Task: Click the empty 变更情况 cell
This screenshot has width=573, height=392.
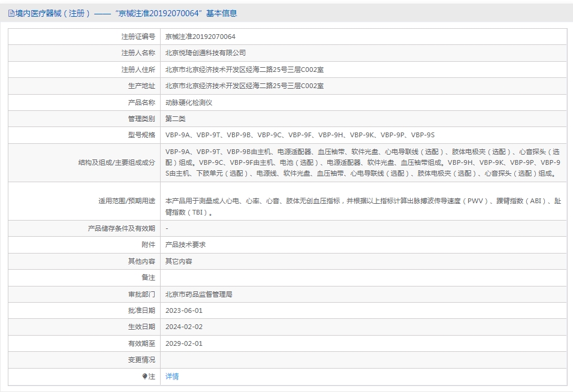Action: pyautogui.click(x=300, y=360)
